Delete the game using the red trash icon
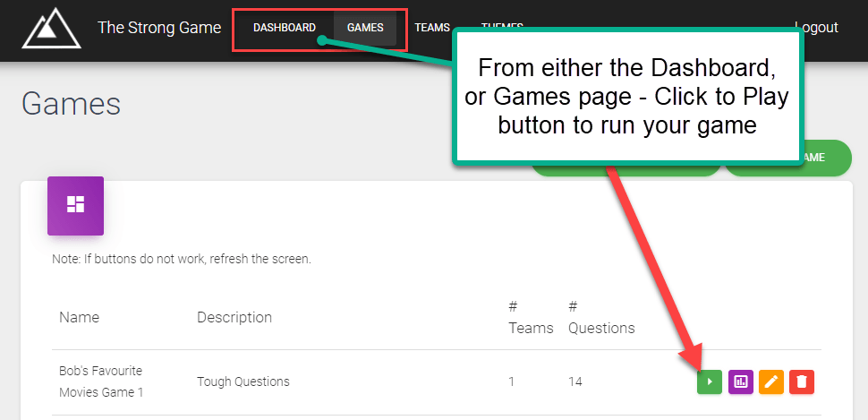Image resolution: width=868 pixels, height=420 pixels. click(802, 381)
